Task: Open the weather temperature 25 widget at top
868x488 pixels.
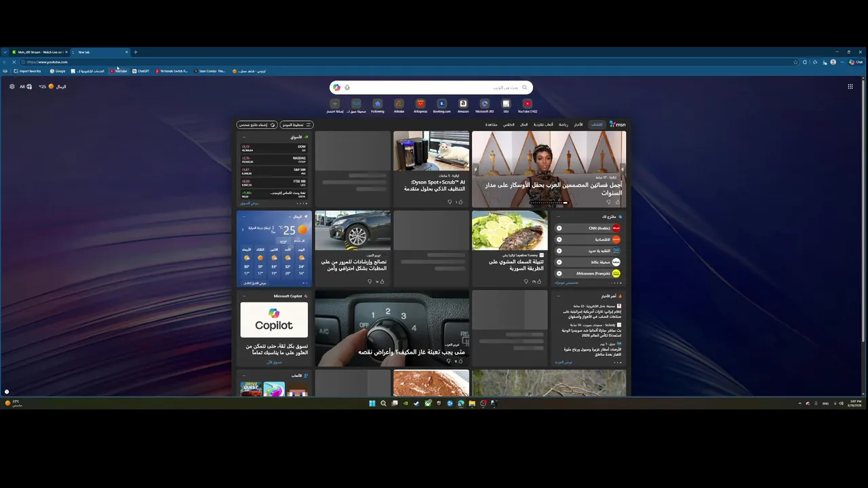Action: (x=52, y=87)
